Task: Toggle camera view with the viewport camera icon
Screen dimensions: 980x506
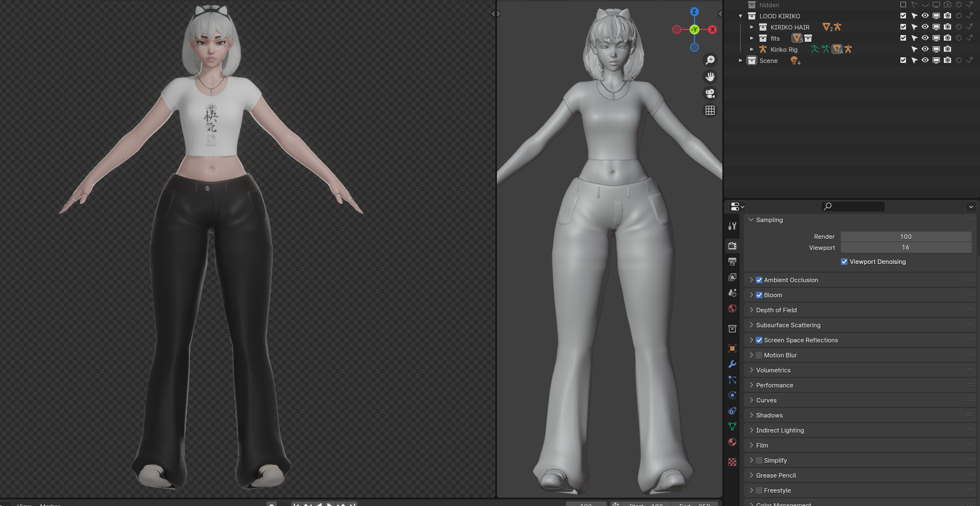Action: tap(710, 94)
